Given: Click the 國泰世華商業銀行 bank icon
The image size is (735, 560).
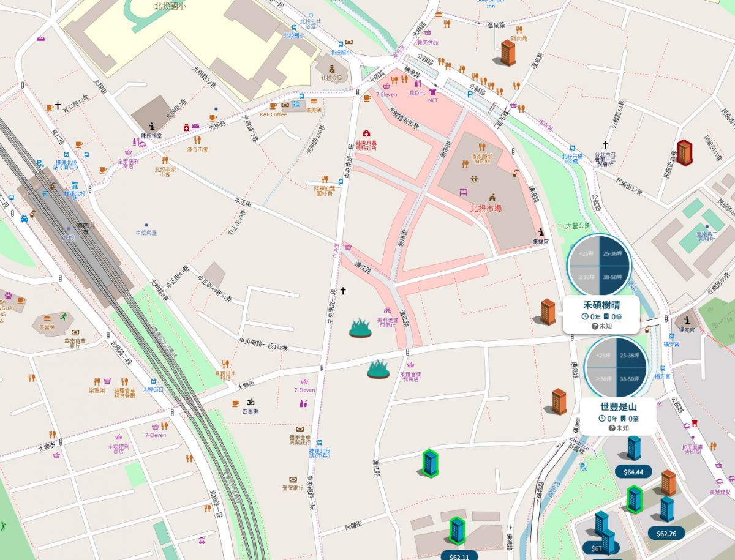Looking at the screenshot, I should (x=300, y=429).
